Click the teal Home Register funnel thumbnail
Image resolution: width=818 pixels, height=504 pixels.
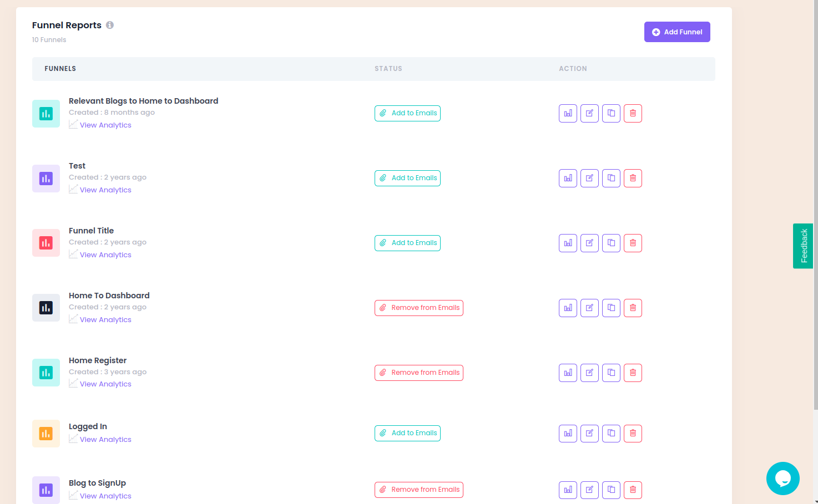[x=46, y=373]
